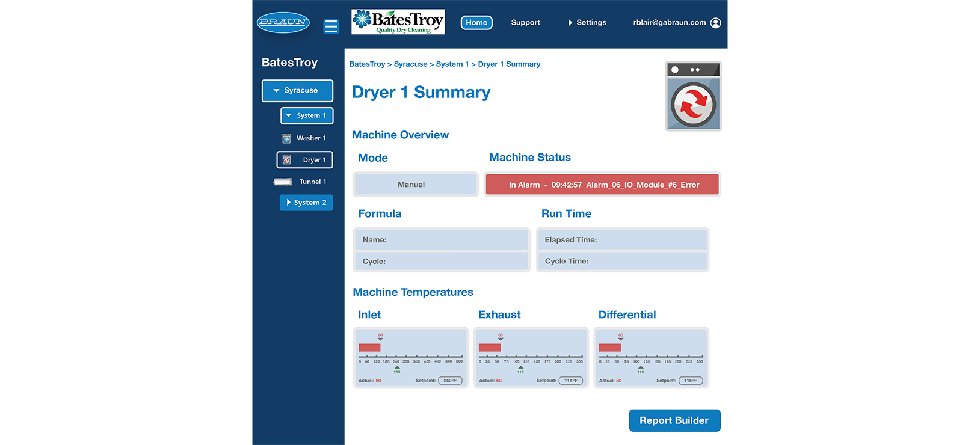Viewport: 980px width, 445px height.
Task: Click the Exhaust actual value marker arrow
Action: [501, 339]
